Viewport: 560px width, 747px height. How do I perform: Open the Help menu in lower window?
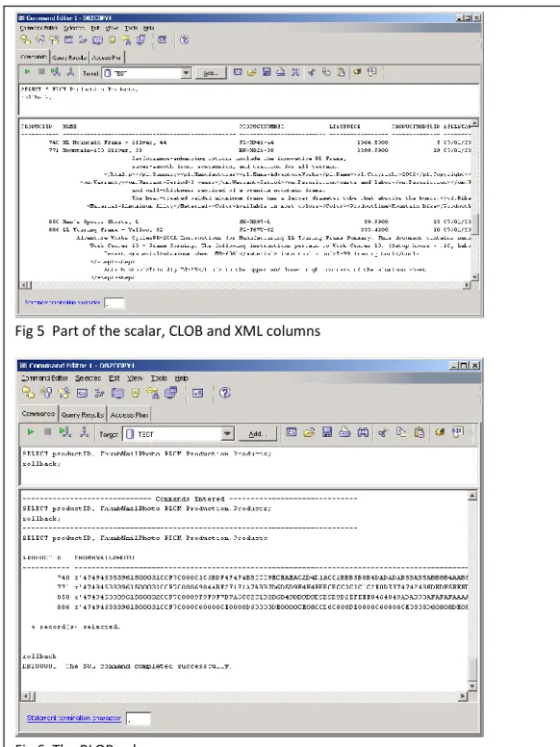click(x=182, y=378)
